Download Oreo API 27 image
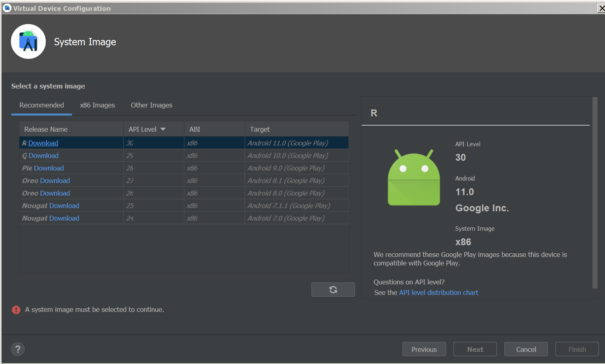Screen dimensions: 605x364 (x=55, y=181)
